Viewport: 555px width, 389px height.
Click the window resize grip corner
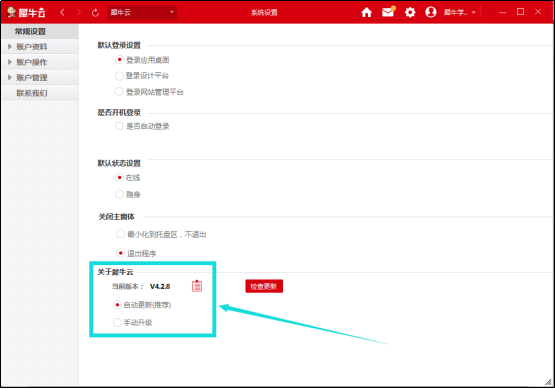548,382
